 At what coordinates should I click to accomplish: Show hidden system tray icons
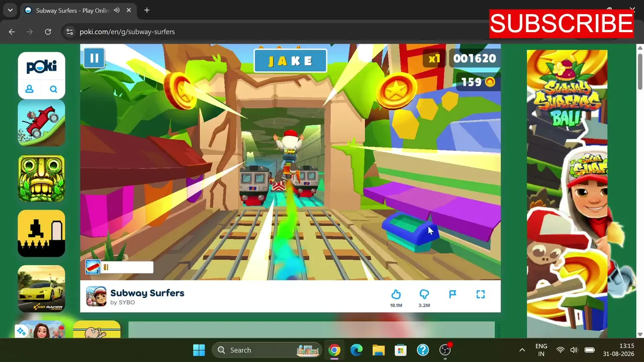tap(522, 350)
